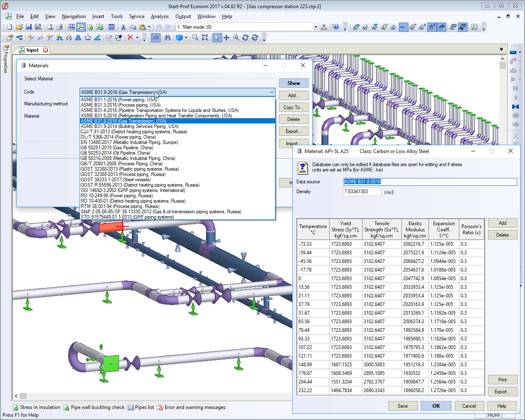Click the Print button

coord(502,380)
